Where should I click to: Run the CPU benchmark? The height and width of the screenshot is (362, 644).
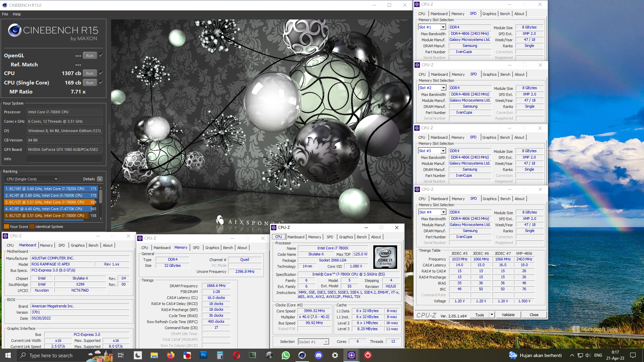[90, 73]
